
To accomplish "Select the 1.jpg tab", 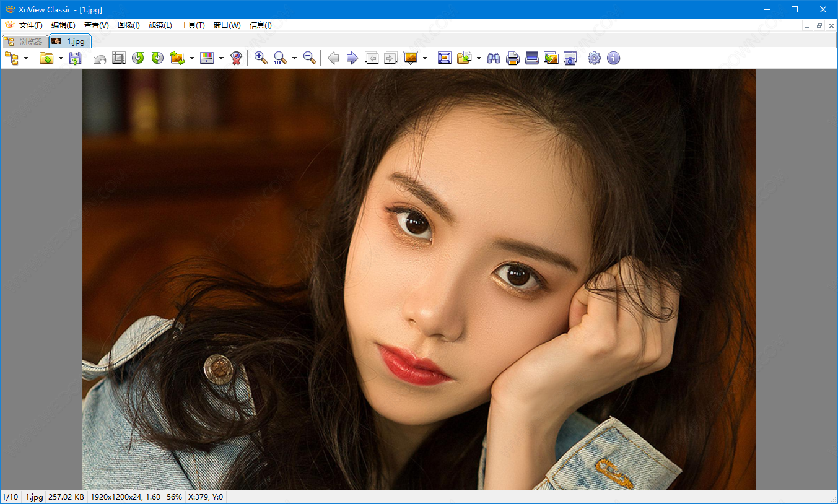I will (x=71, y=41).
